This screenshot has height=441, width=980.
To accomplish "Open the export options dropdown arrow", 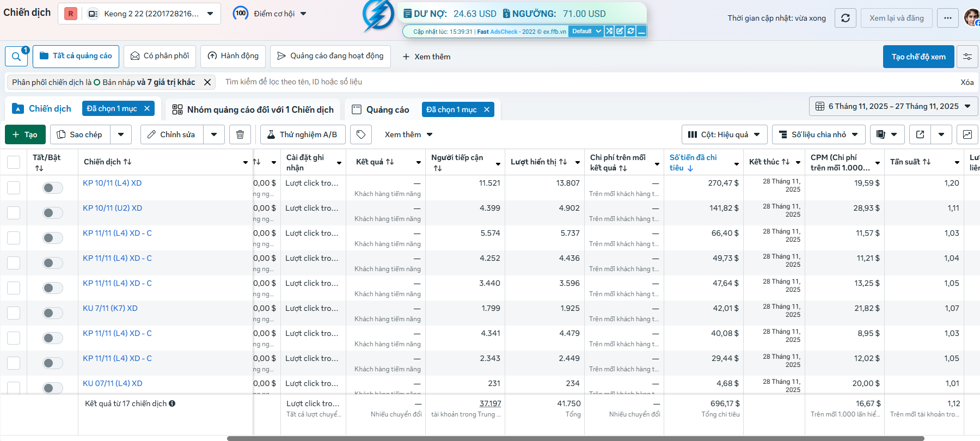I will click(941, 134).
